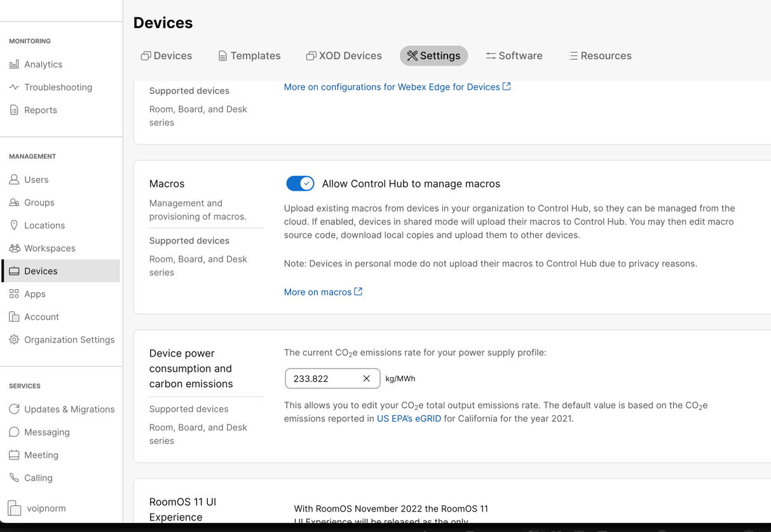This screenshot has width=771, height=532.
Task: Open the Software tab
Action: (x=514, y=56)
